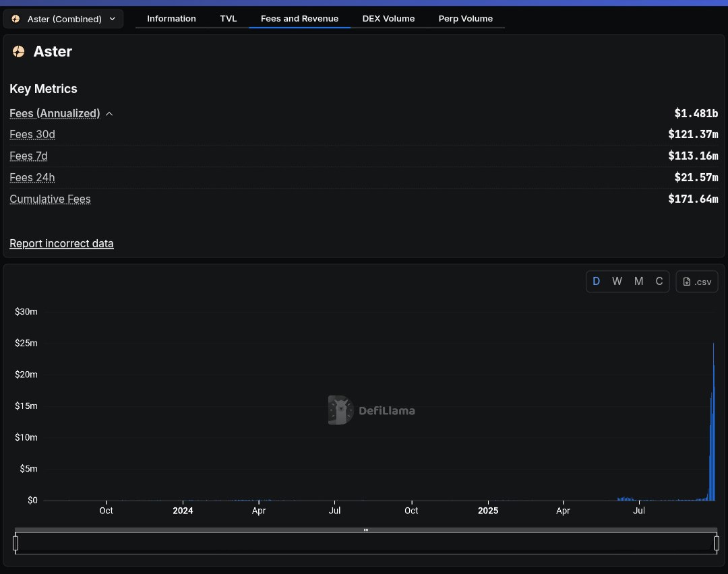Viewport: 728px width, 574px height.
Task: Open the Aster (Combined) protocol dropdown
Action: pos(63,19)
